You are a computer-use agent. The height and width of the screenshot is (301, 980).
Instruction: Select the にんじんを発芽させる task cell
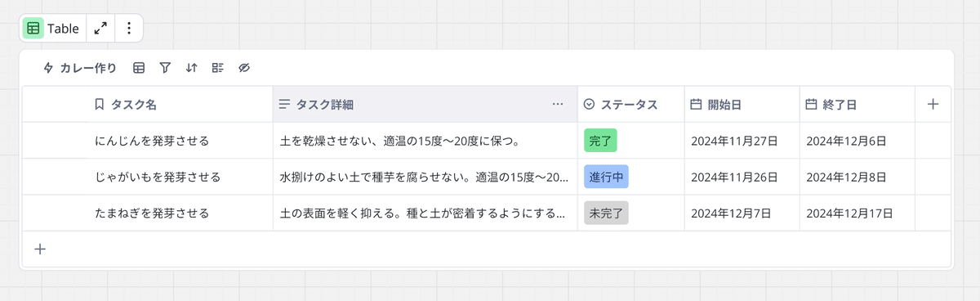(x=180, y=141)
